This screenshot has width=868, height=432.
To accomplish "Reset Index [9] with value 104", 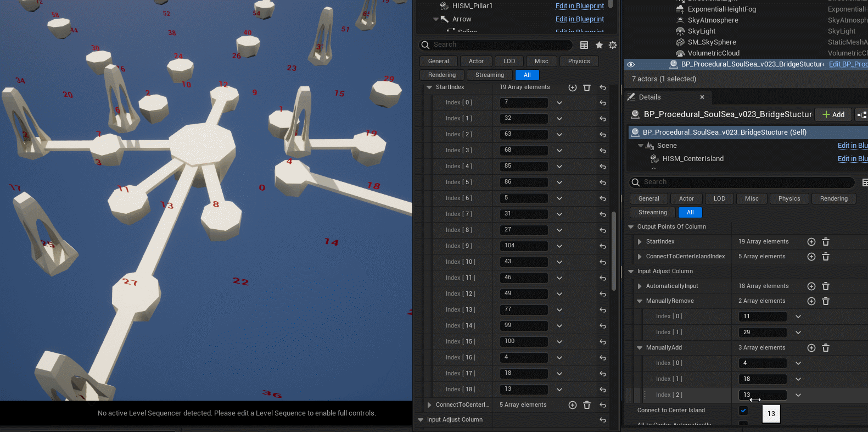I will pos(603,246).
